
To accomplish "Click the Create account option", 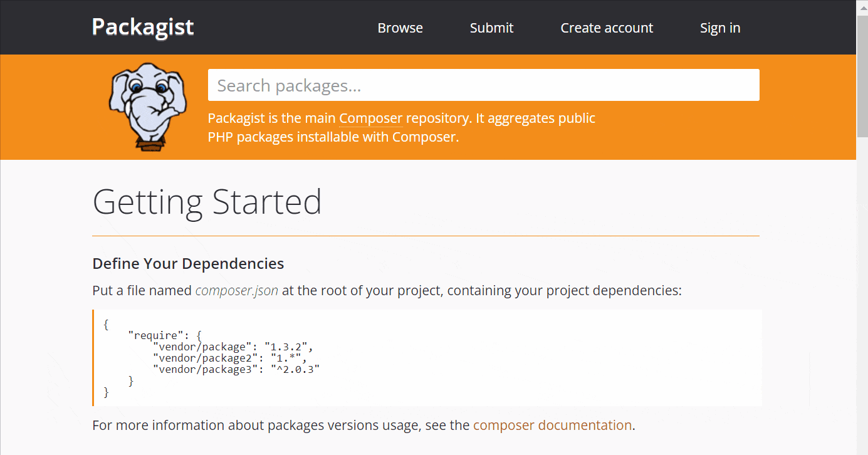I will coord(606,28).
